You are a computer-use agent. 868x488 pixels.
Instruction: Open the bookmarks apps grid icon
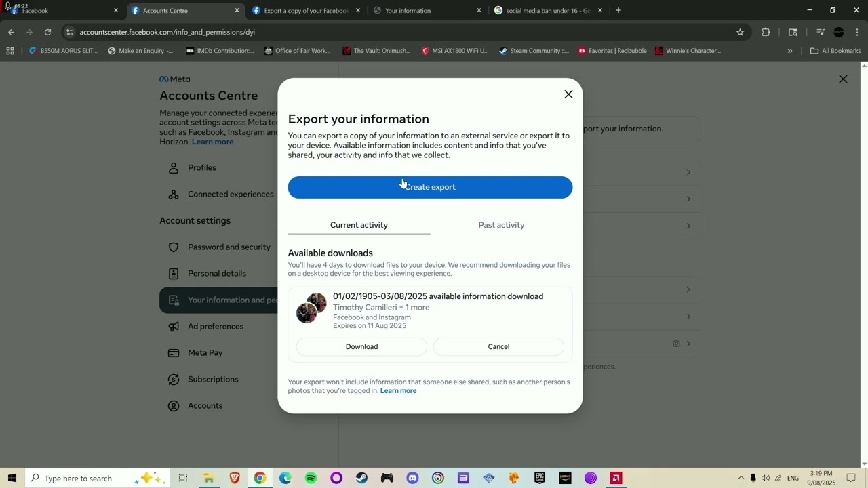(9, 51)
